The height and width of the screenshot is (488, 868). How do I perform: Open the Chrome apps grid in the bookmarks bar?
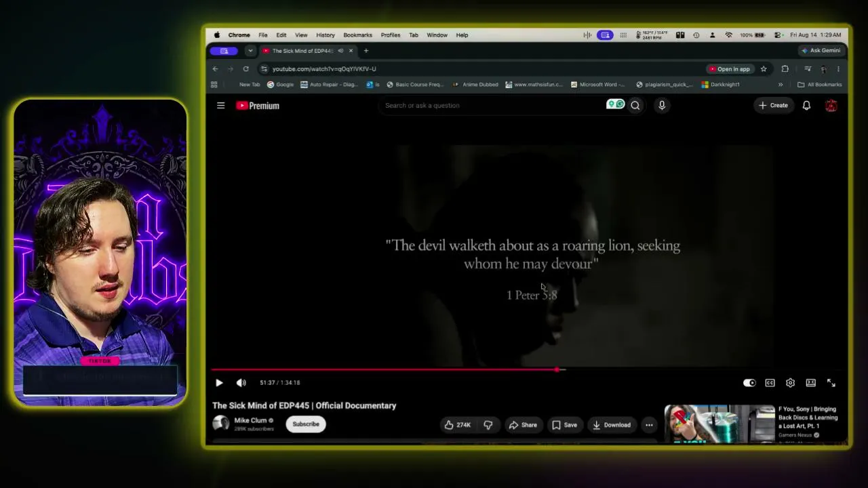[214, 85]
